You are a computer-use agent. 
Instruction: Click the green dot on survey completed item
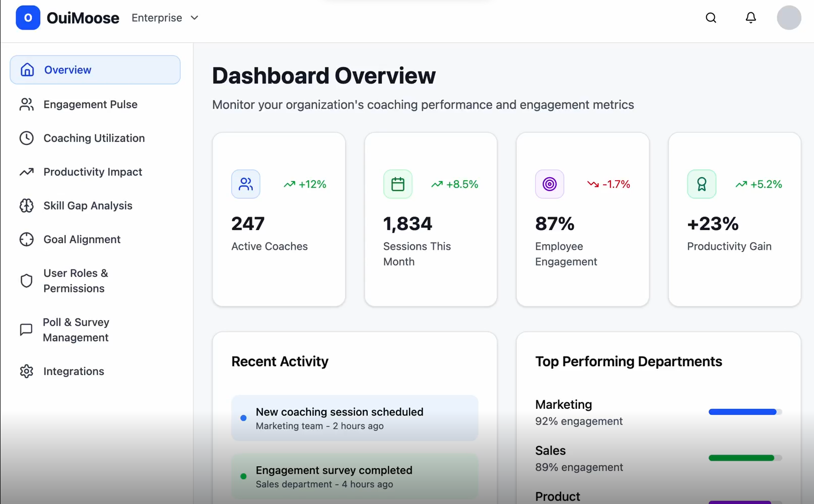point(244,476)
